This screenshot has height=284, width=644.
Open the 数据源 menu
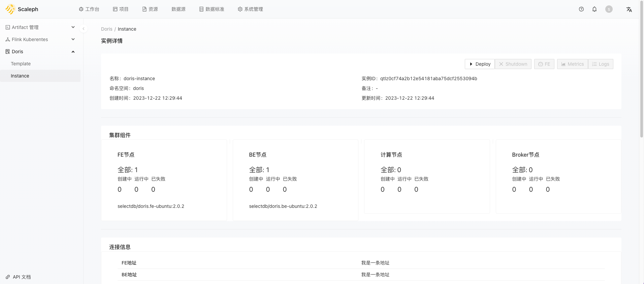179,9
